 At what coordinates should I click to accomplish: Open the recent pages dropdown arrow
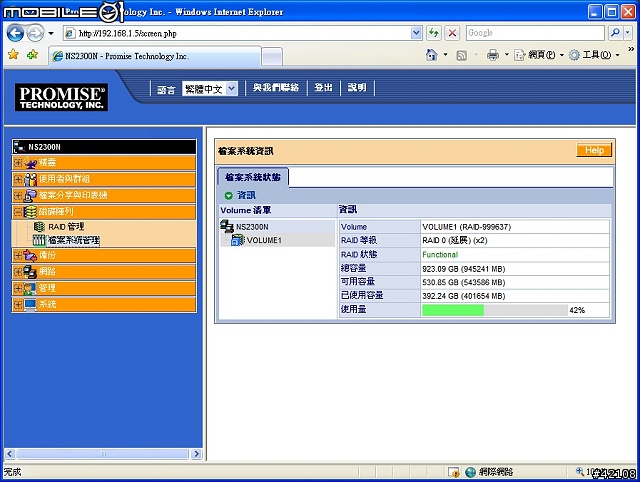click(51, 33)
